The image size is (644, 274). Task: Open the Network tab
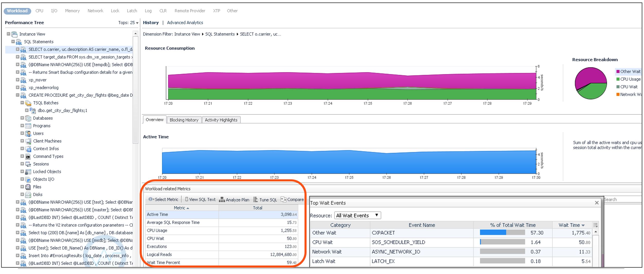[95, 11]
